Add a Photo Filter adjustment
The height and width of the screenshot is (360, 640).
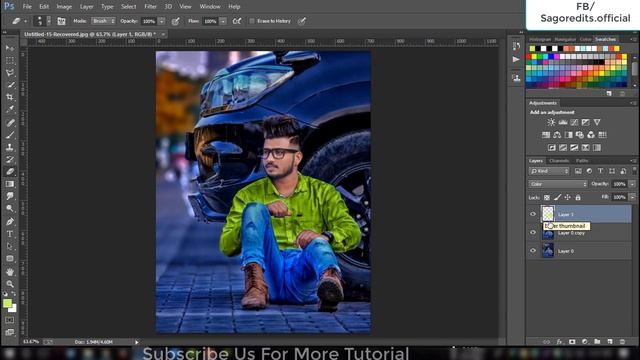click(580, 135)
